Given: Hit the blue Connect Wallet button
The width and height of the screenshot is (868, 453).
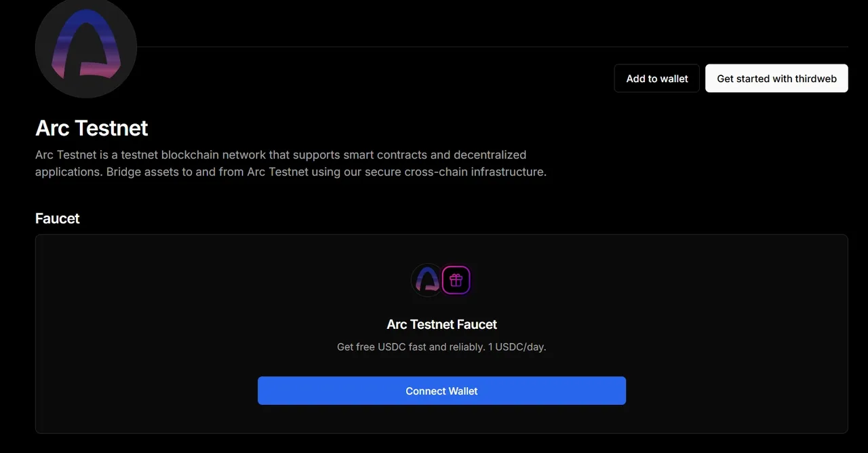Looking at the screenshot, I should tap(441, 391).
